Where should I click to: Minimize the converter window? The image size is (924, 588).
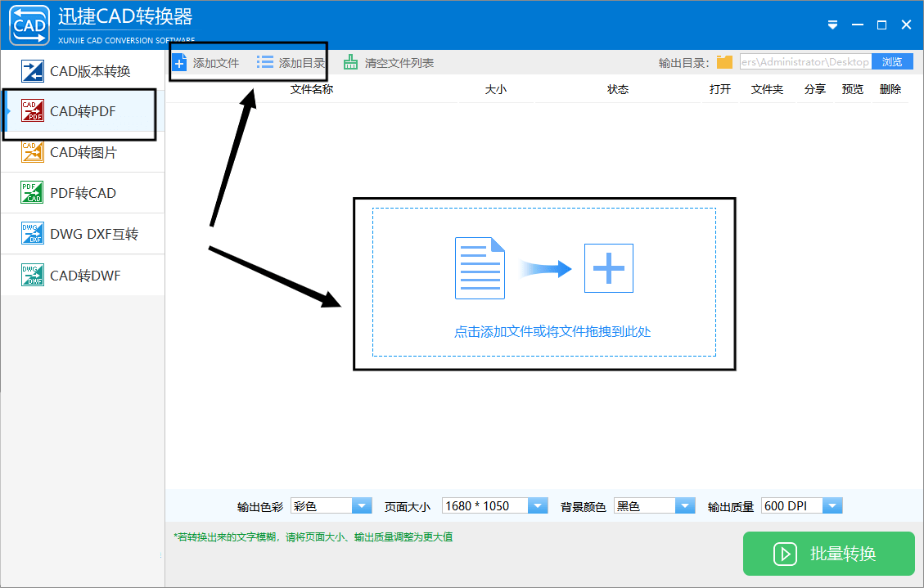[858, 25]
